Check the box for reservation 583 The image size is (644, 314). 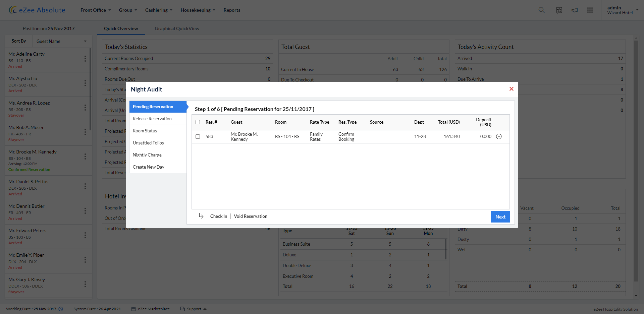(198, 137)
